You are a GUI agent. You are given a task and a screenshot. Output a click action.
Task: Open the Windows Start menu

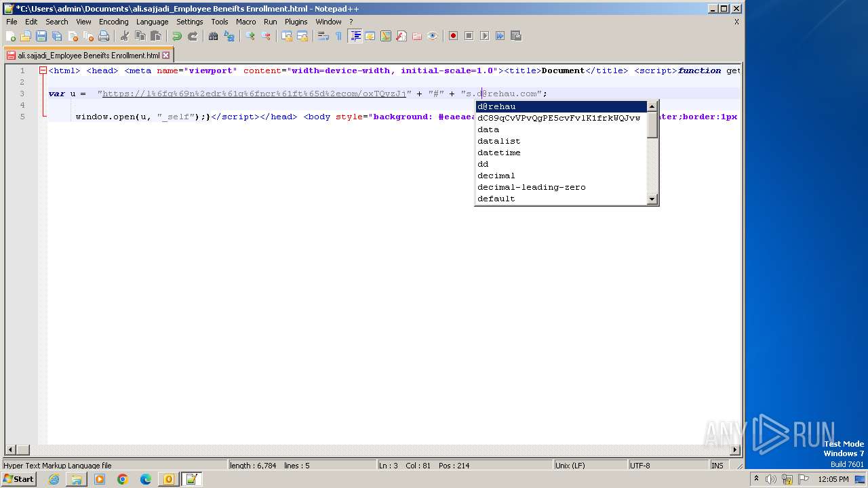point(18,479)
